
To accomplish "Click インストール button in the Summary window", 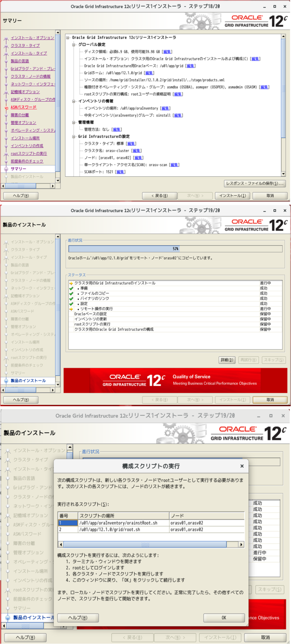I will point(232,196).
